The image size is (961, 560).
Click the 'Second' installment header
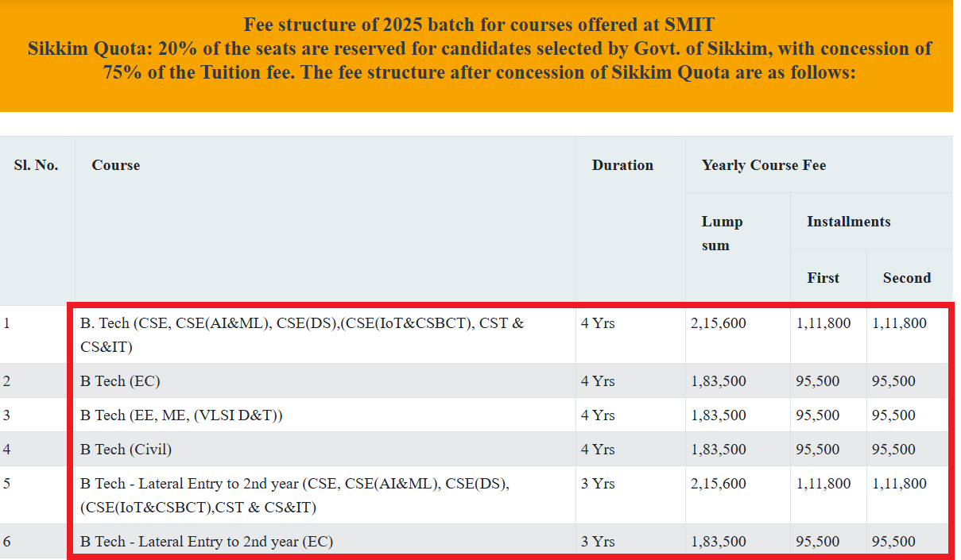(x=907, y=278)
